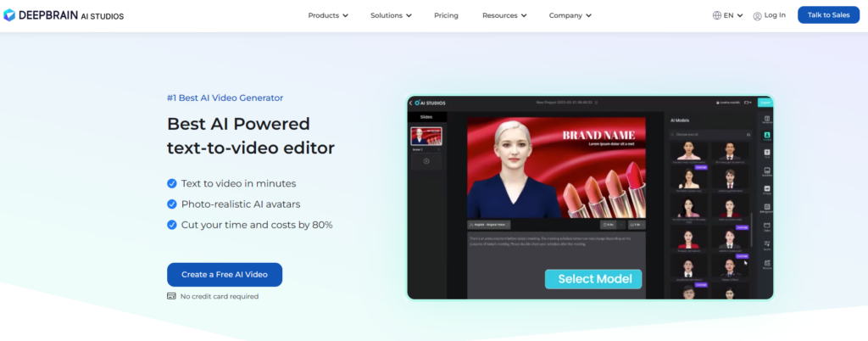This screenshot has height=341, width=868.
Task: Open the English voice selection dropdown
Action: 489,225
